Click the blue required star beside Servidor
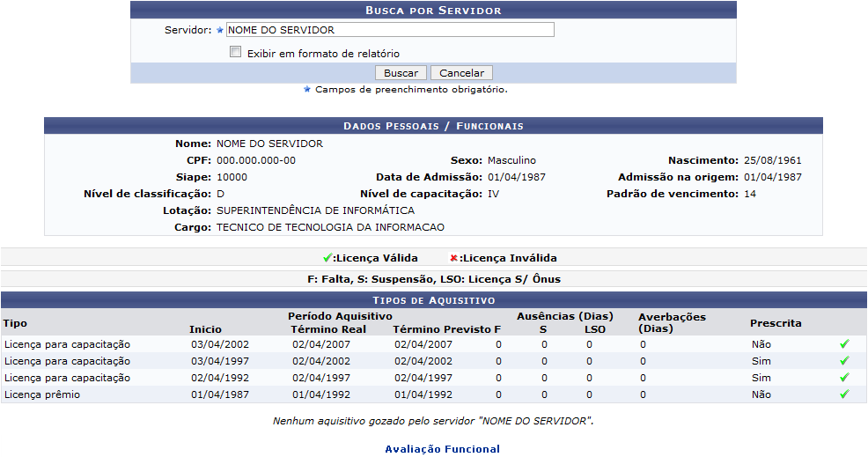This screenshot has width=868, height=457. (220, 30)
